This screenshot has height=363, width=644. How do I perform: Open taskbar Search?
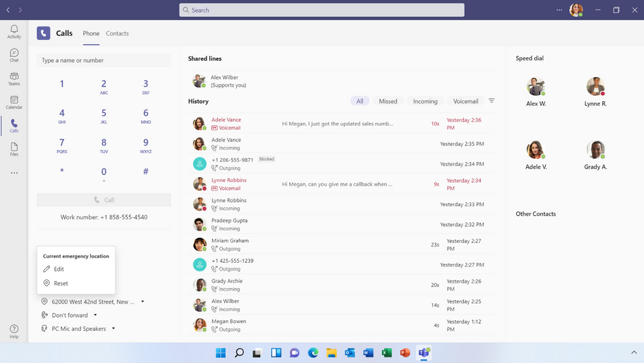(239, 353)
